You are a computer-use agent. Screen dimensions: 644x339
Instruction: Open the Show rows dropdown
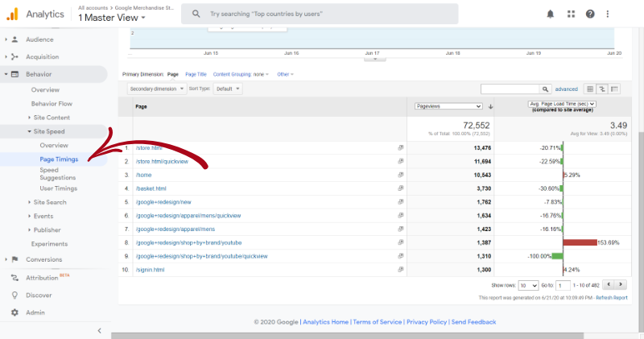528,285
